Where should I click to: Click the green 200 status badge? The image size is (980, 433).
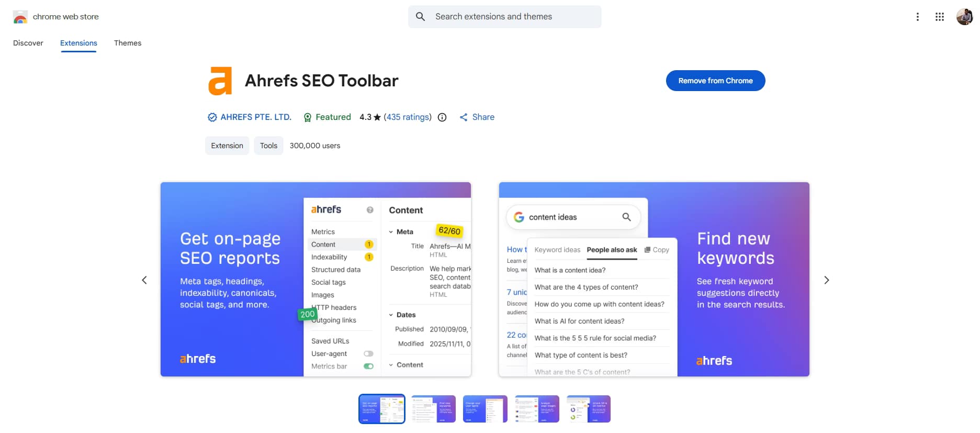click(x=308, y=314)
